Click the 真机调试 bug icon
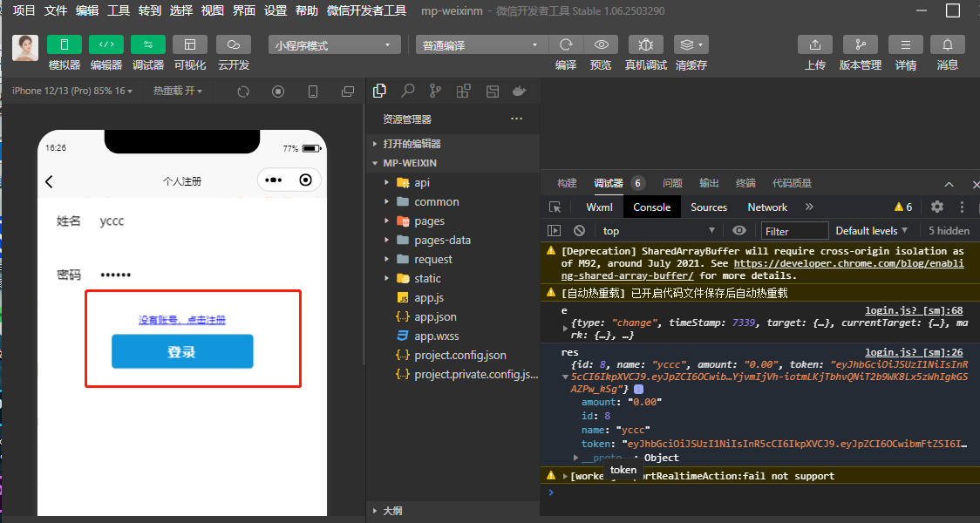This screenshot has height=523, width=980. pyautogui.click(x=645, y=45)
